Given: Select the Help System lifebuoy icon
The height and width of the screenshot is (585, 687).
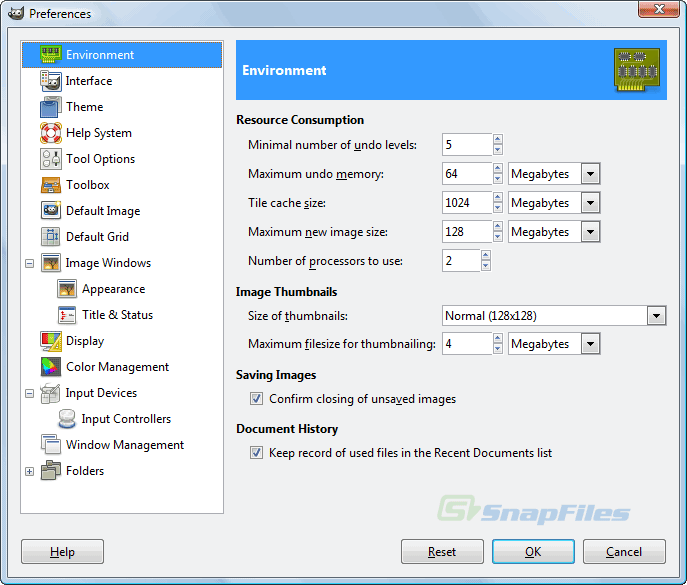Looking at the screenshot, I should (x=51, y=133).
